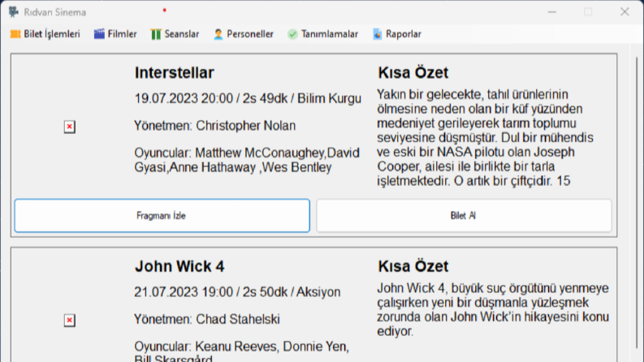Close the Rıdvan Sinema window
644x362 pixels.
point(625,12)
